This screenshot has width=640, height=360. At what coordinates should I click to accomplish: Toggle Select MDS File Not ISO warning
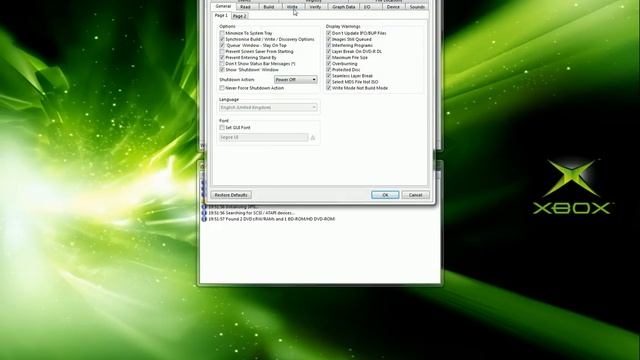pos(329,82)
